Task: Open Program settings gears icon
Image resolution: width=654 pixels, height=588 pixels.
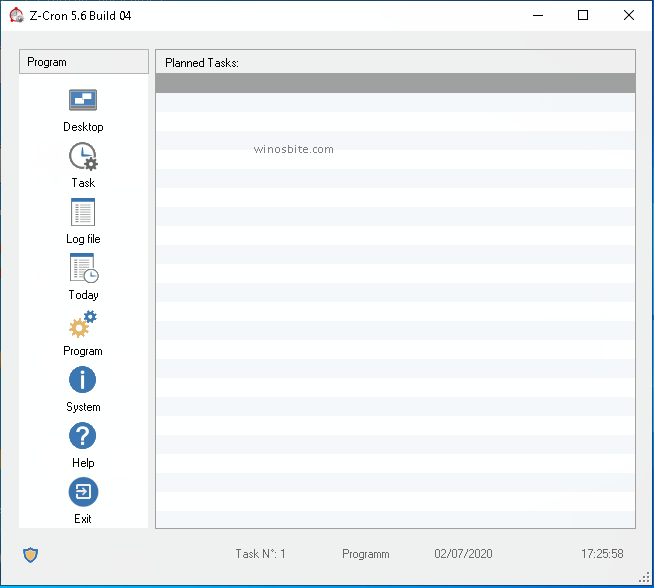Action: tap(83, 324)
